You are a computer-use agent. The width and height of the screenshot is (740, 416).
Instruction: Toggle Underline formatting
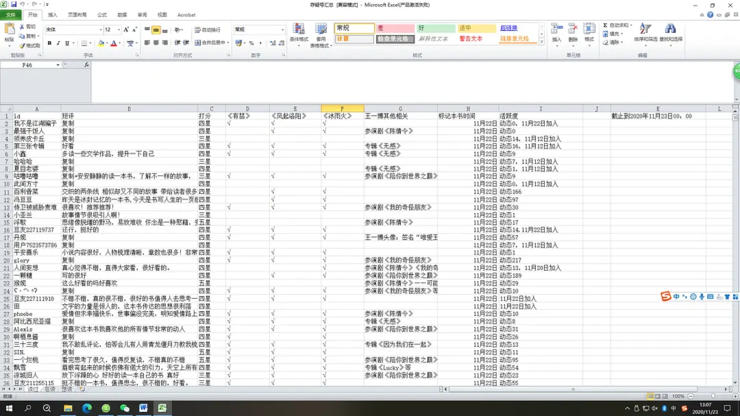(x=67, y=43)
